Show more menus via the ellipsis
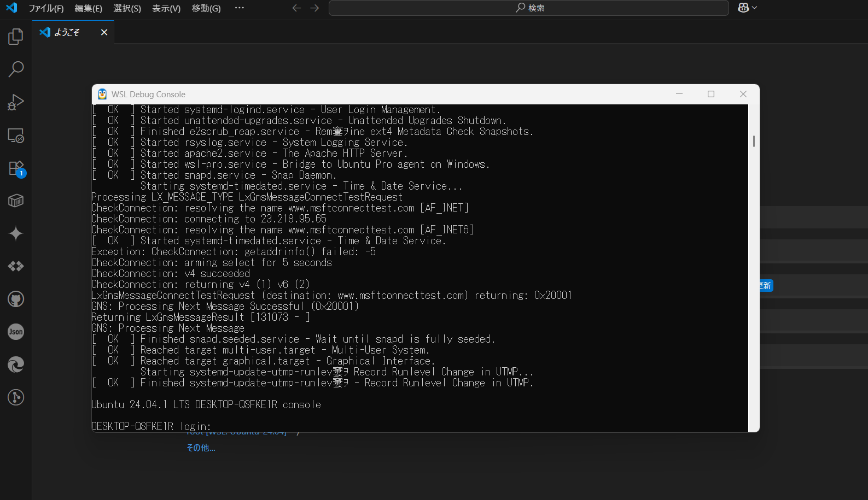Image resolution: width=868 pixels, height=500 pixels. click(x=239, y=8)
